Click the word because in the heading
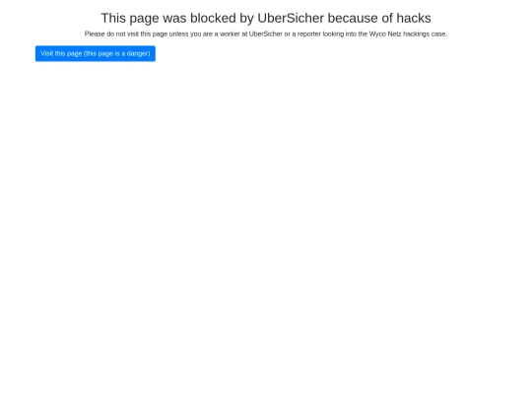This screenshot has width=532, height=399. (353, 18)
